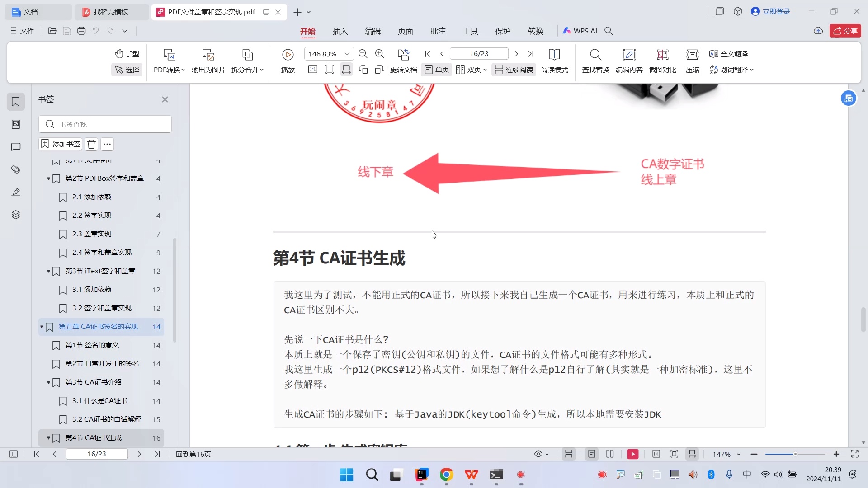This screenshot has height=488, width=868.
Task: Open 输出为图片 to export as image
Action: 208,61
